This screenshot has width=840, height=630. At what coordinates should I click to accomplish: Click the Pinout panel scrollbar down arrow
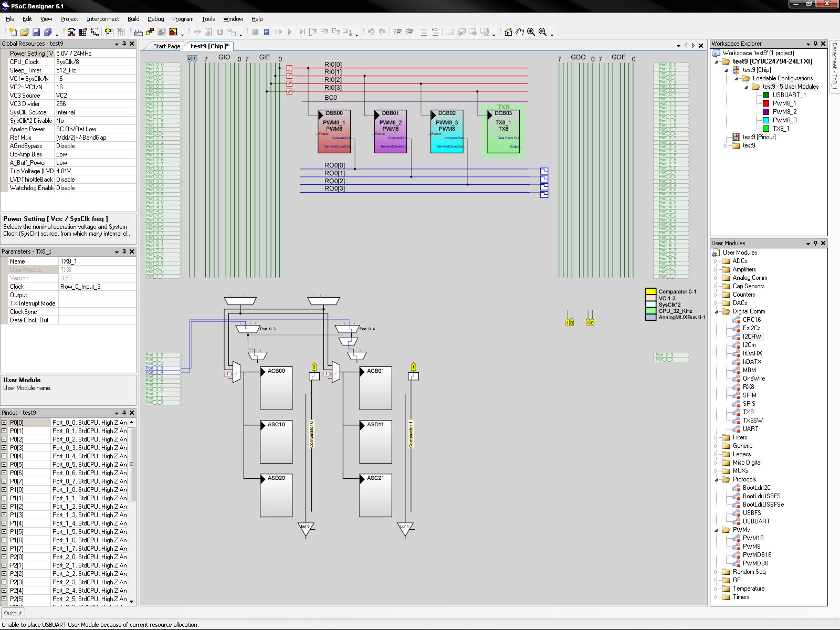(x=131, y=602)
